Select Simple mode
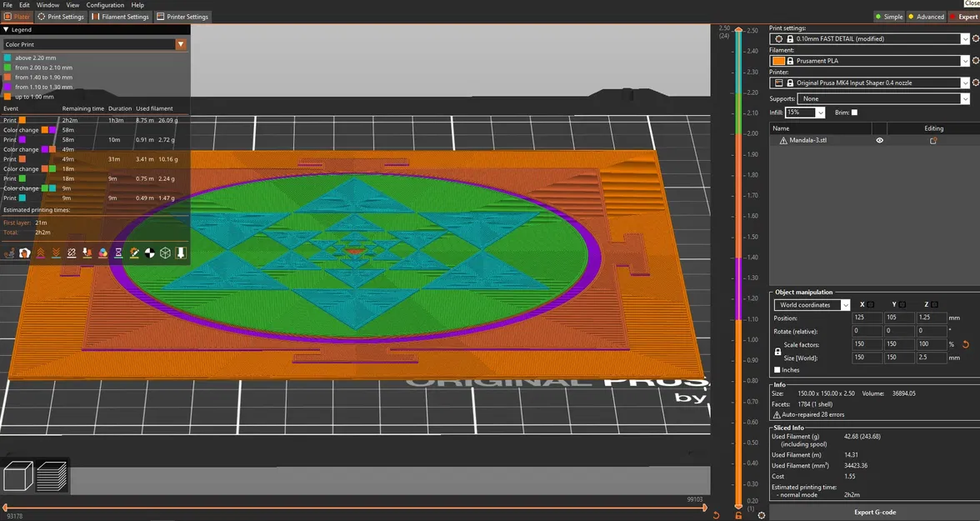Screen dimensions: 980x521 888,17
